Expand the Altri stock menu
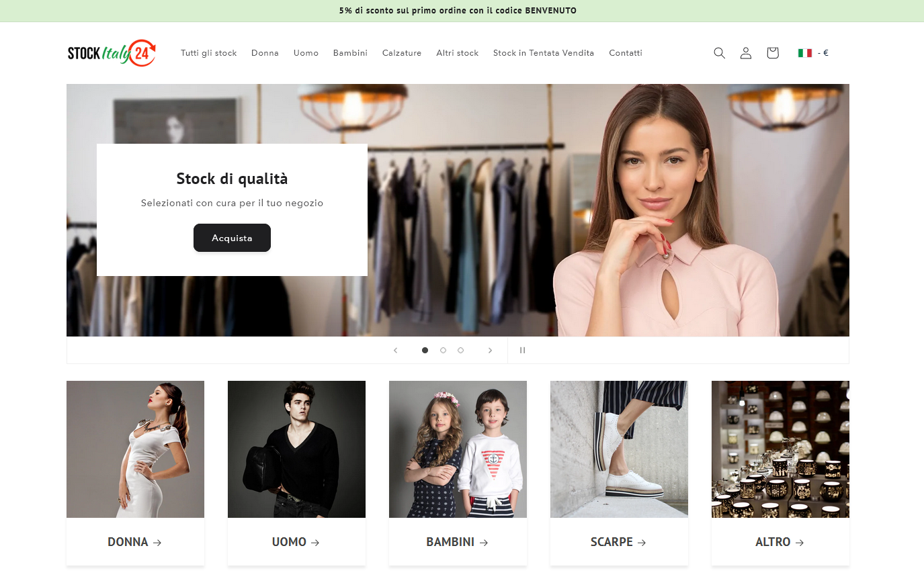This screenshot has width=924, height=587. 457,53
